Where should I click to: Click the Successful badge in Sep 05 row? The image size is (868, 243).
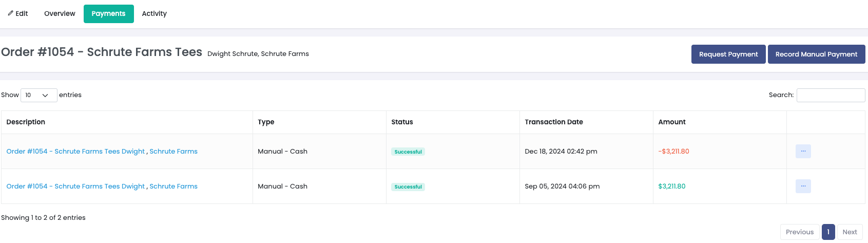(408, 187)
